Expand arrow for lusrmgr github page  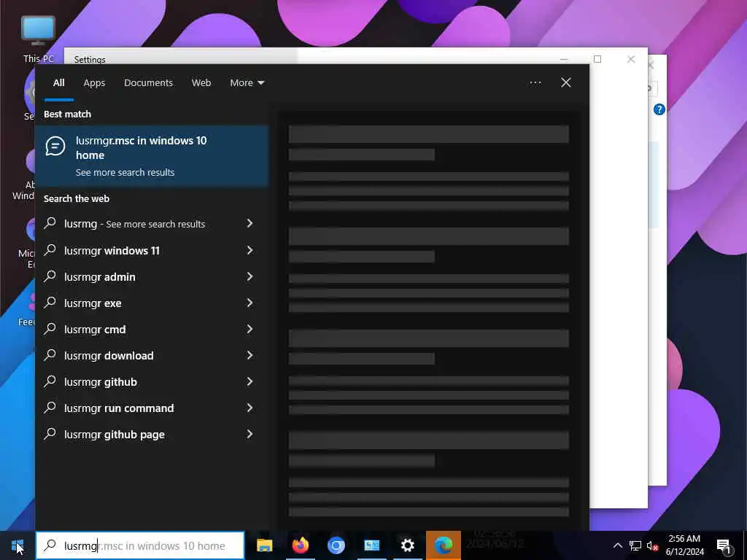click(x=249, y=435)
